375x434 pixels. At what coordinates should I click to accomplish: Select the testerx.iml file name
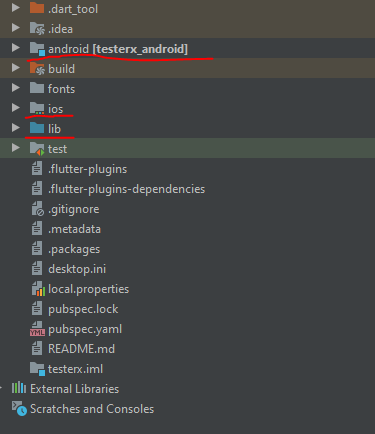click(x=75, y=369)
